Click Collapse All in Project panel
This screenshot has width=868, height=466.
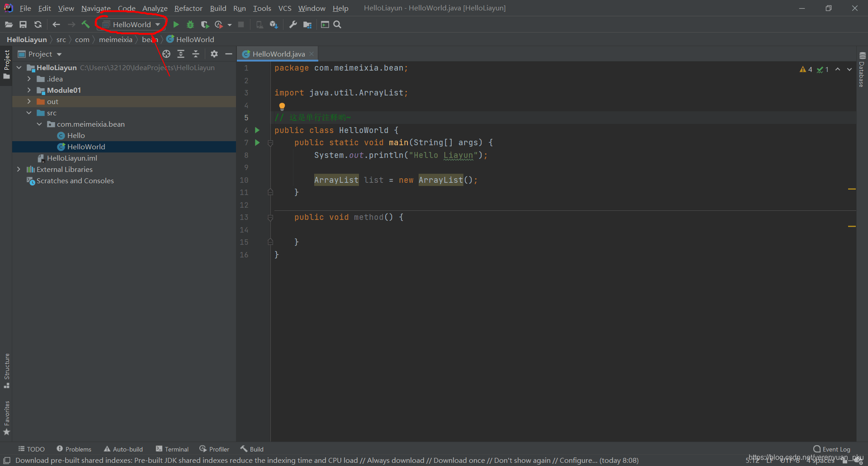196,54
